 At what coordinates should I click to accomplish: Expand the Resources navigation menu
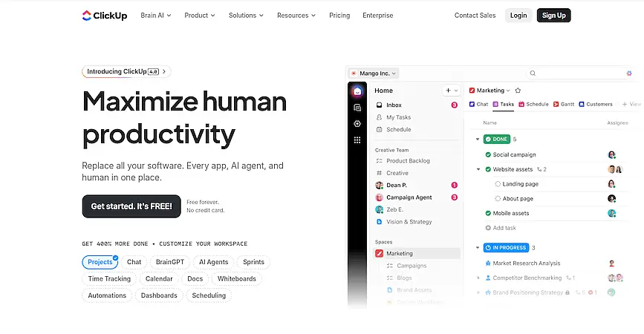click(296, 15)
